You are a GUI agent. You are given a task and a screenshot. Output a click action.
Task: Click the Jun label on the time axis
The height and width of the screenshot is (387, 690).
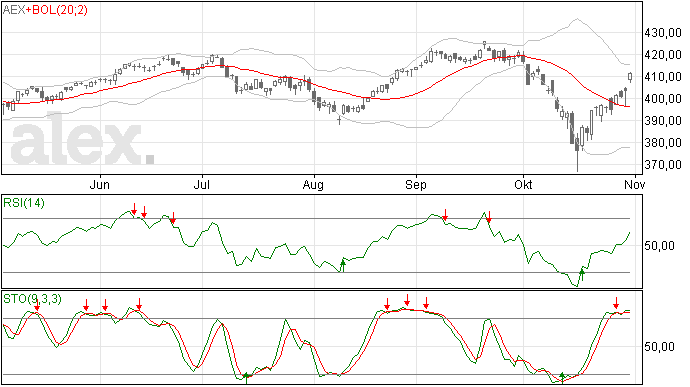pyautogui.click(x=100, y=184)
